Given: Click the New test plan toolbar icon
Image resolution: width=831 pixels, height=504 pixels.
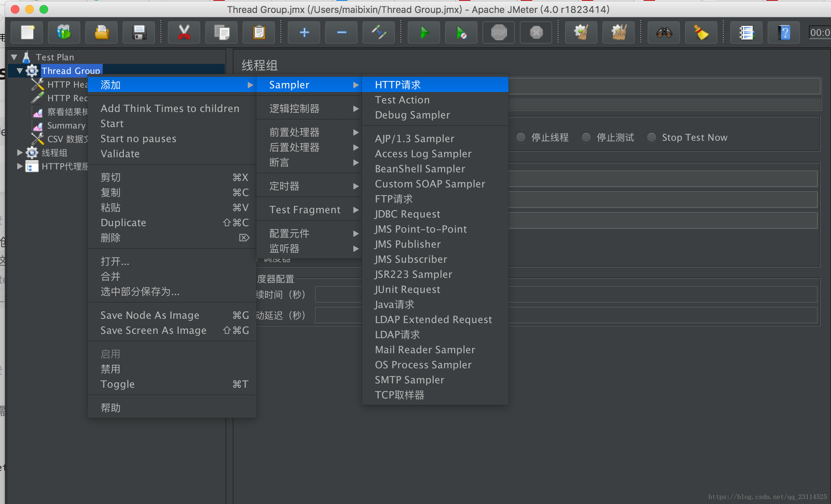Looking at the screenshot, I should pos(27,33).
